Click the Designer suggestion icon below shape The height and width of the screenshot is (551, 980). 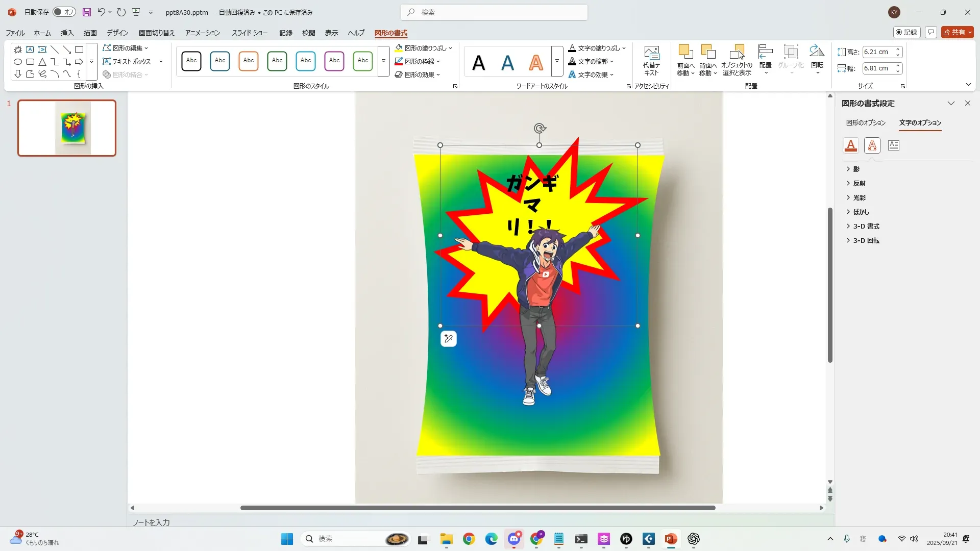448,339
